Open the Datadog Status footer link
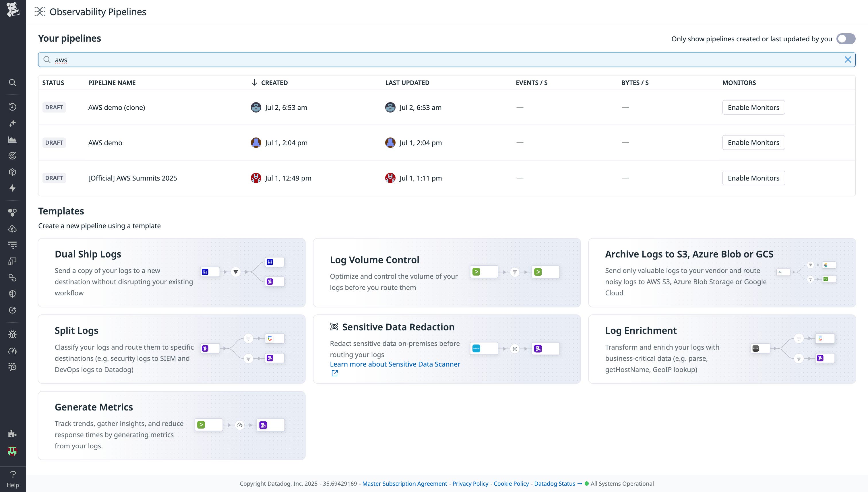Viewport: 868px width, 492px height. click(555, 483)
